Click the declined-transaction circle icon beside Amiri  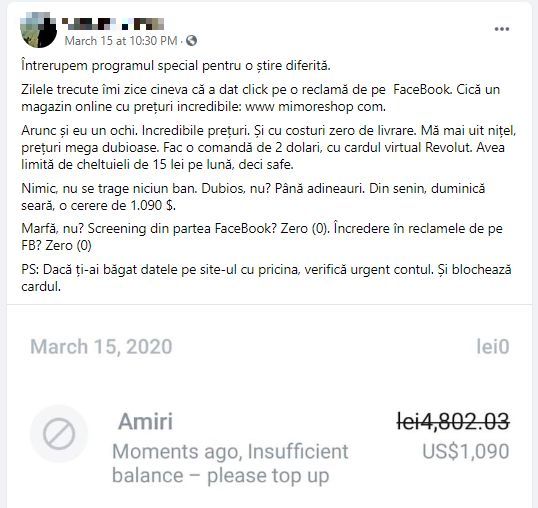click(x=59, y=434)
